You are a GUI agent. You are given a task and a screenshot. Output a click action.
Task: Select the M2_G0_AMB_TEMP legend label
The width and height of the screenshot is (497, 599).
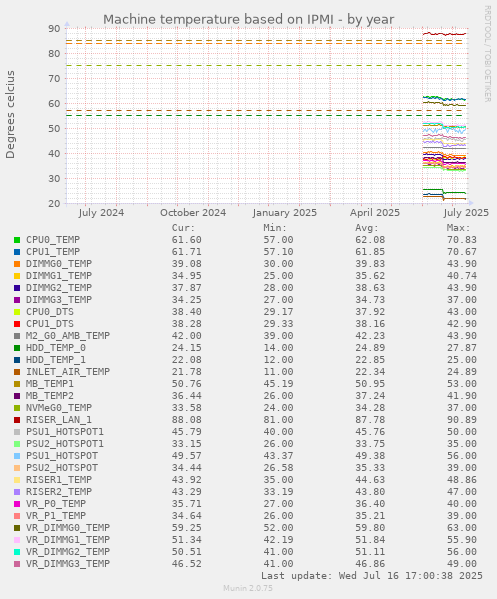(x=68, y=336)
